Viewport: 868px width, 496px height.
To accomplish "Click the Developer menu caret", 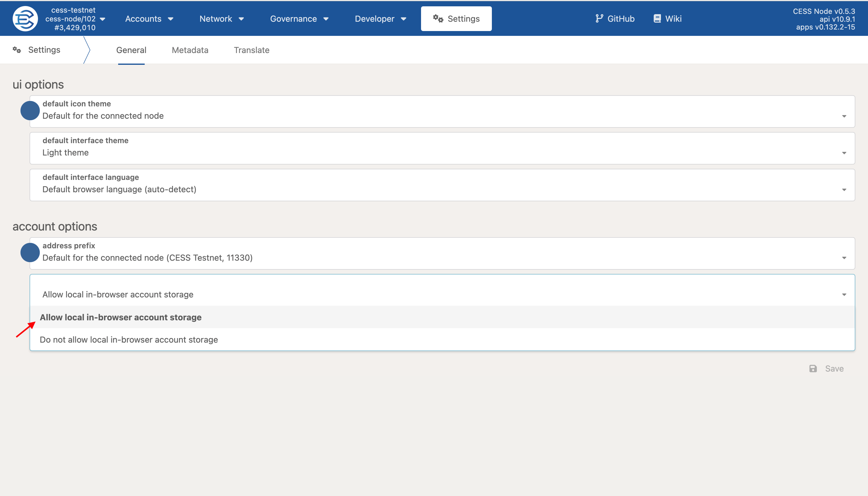I will coord(404,19).
